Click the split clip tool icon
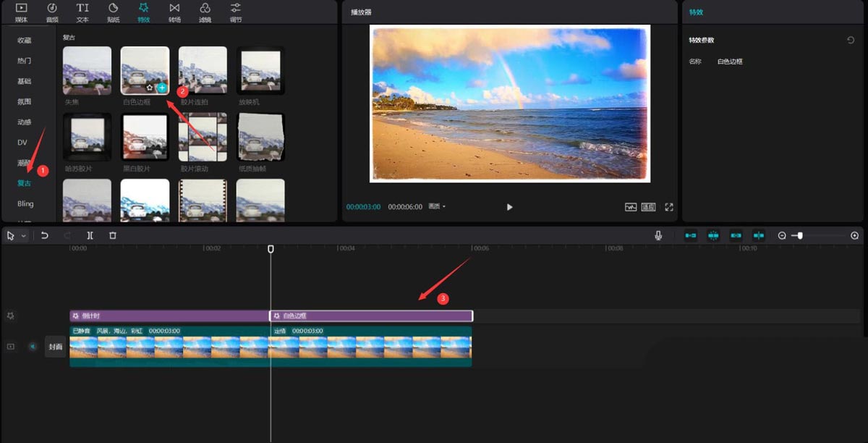 (x=90, y=235)
